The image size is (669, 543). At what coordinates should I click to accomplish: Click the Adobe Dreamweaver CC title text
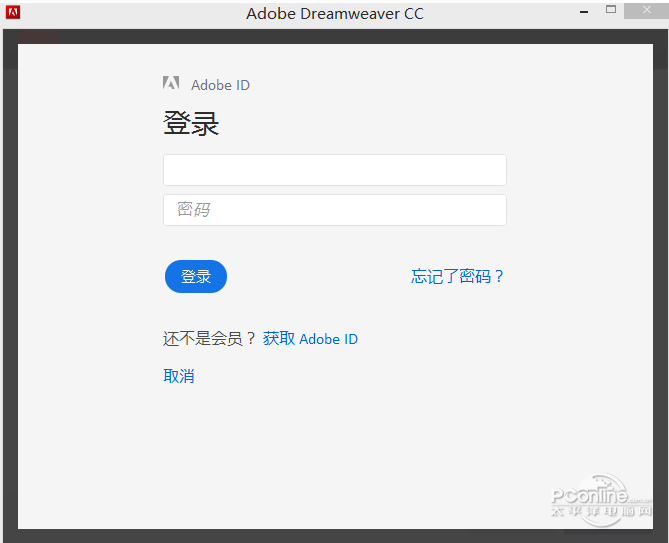point(335,14)
